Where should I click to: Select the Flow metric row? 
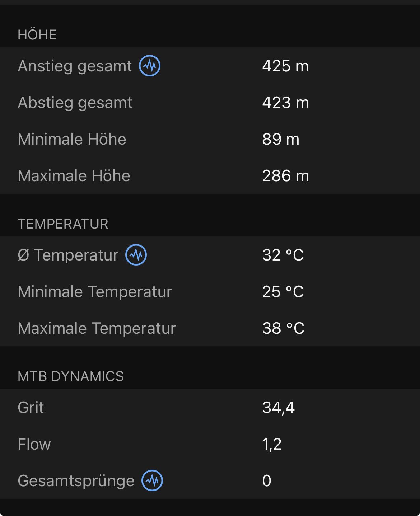tap(210, 444)
